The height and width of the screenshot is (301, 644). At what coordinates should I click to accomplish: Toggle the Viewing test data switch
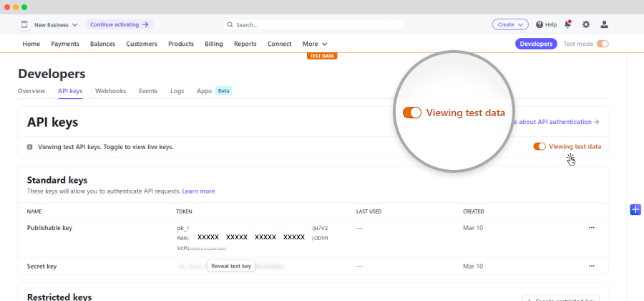tap(540, 146)
